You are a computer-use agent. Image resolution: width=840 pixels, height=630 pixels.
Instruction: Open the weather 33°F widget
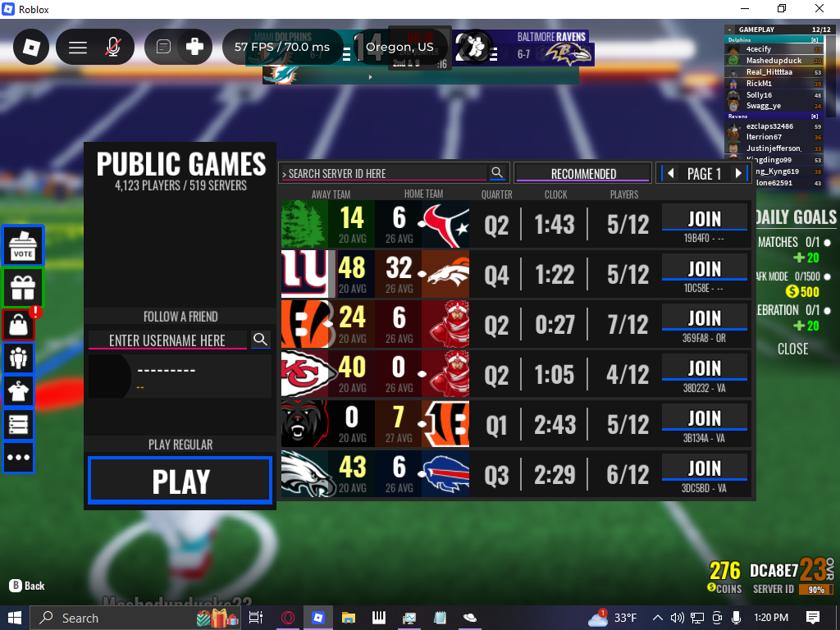tap(612, 618)
